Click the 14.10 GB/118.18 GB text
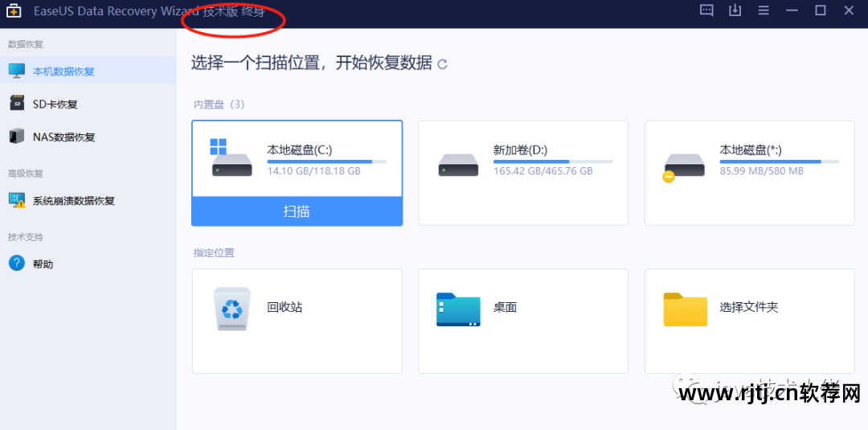Viewport: 868px width, 430px height. point(314,171)
